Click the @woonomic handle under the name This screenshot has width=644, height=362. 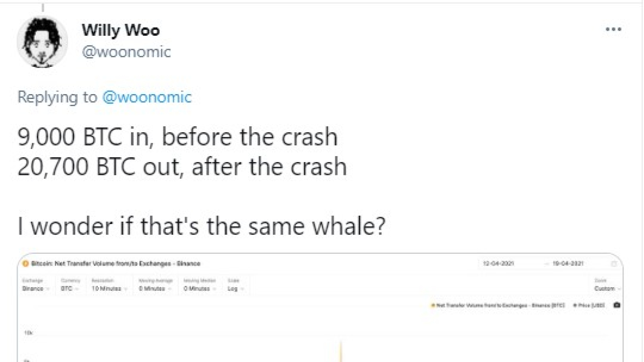126,52
